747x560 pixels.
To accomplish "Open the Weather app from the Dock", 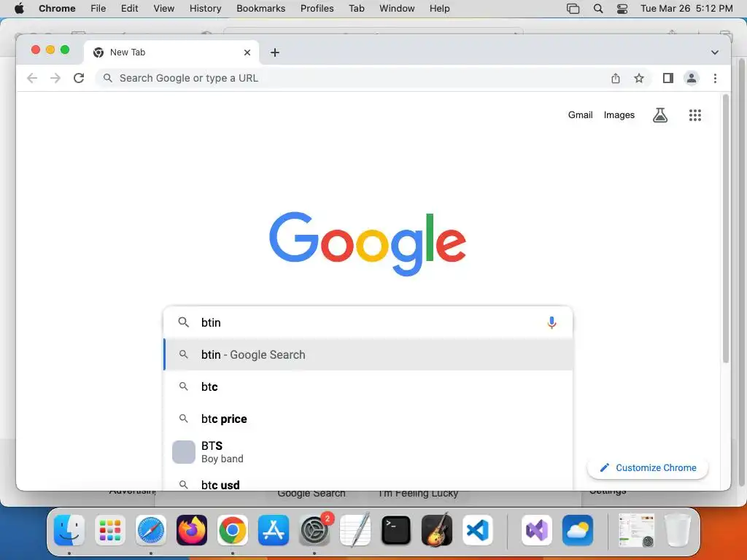I will [578, 530].
